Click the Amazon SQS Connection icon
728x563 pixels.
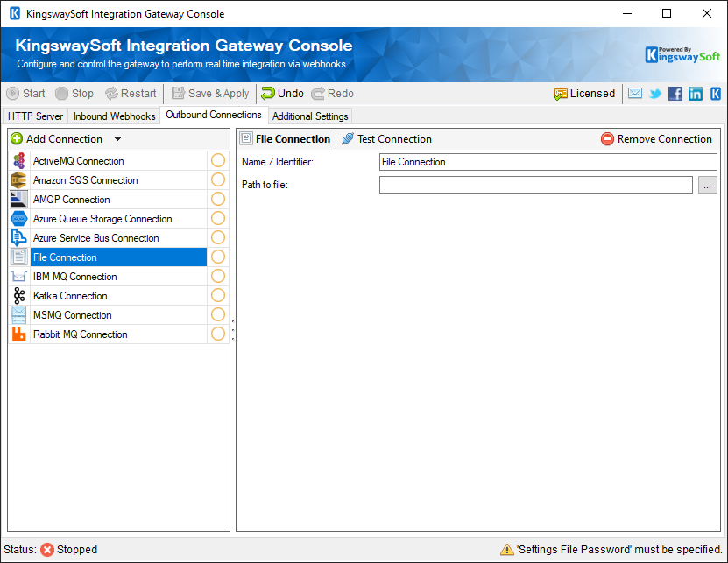coord(18,180)
